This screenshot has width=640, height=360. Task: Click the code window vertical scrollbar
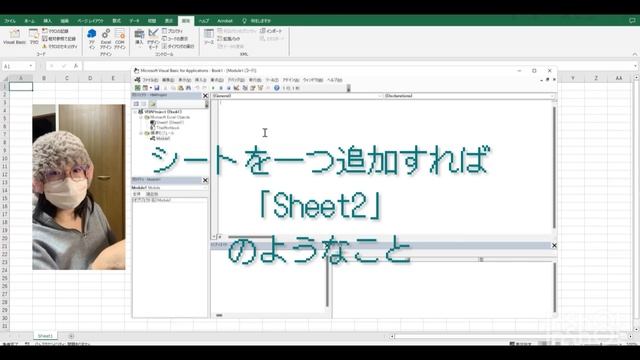(x=554, y=167)
